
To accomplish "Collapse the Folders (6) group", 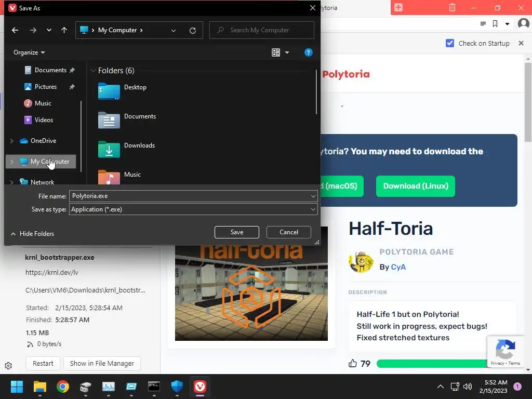I will pos(93,71).
